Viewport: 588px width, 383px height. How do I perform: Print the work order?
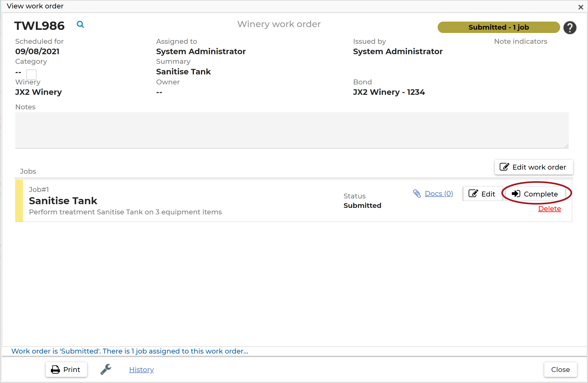(x=66, y=369)
